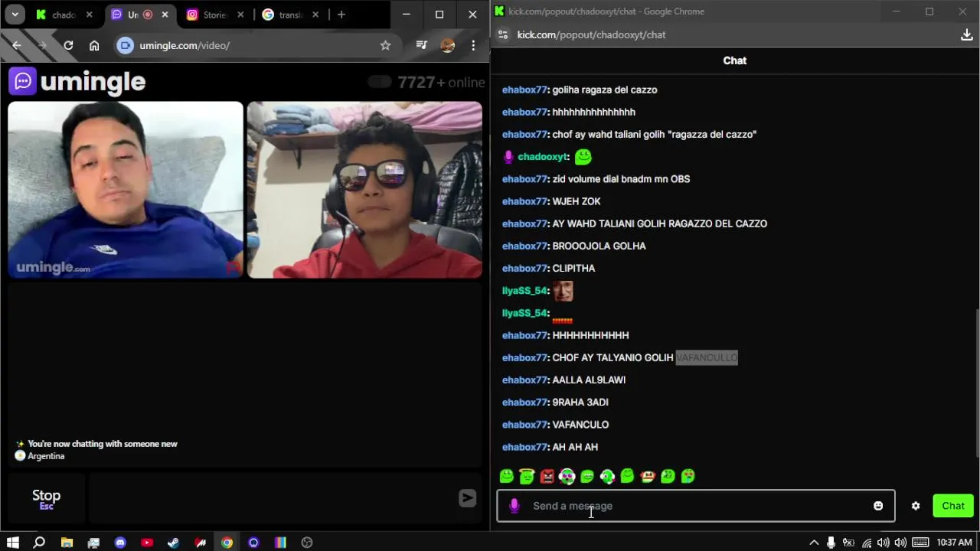The width and height of the screenshot is (980, 551).
Task: Close the chadooxyt Kick tab
Action: [90, 15]
